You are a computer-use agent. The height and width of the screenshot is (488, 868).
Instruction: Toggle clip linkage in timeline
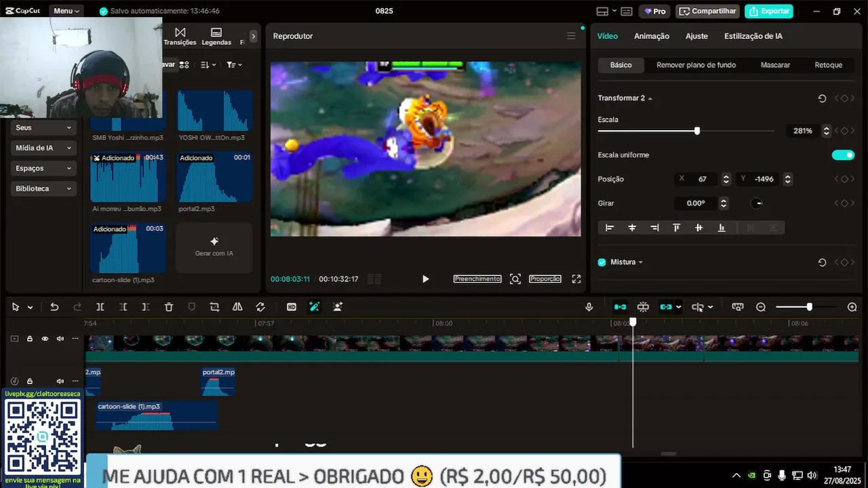[666, 307]
